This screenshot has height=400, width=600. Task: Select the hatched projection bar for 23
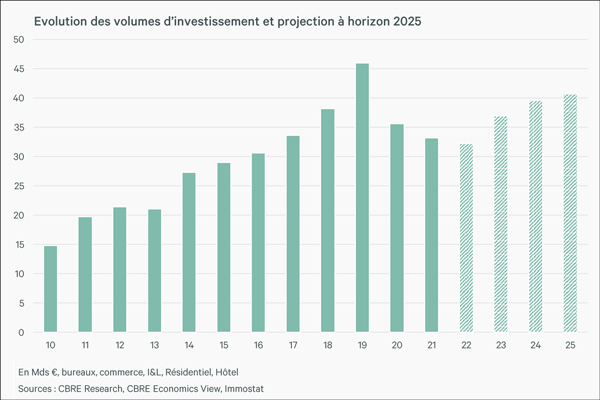501,224
